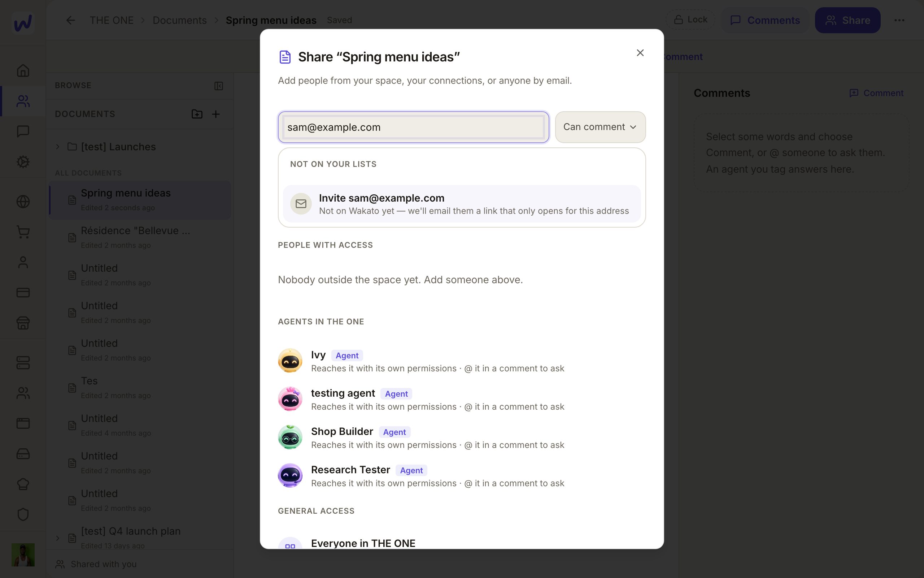Click THE ONE breadcrumb
Viewport: 924px width, 578px height.
pyautogui.click(x=112, y=20)
